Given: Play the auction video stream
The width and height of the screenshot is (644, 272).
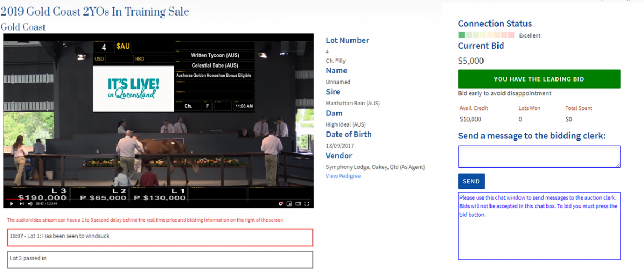Looking at the screenshot, I should pos(12,204).
